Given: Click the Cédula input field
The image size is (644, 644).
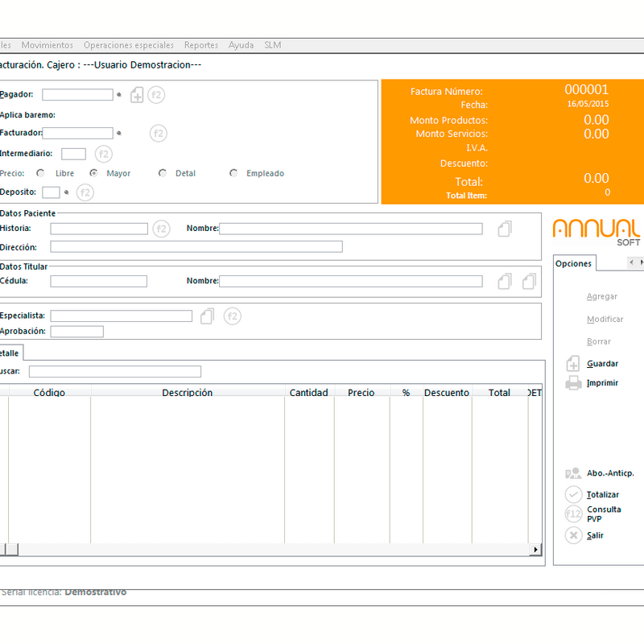Looking at the screenshot, I should pyautogui.click(x=98, y=281).
